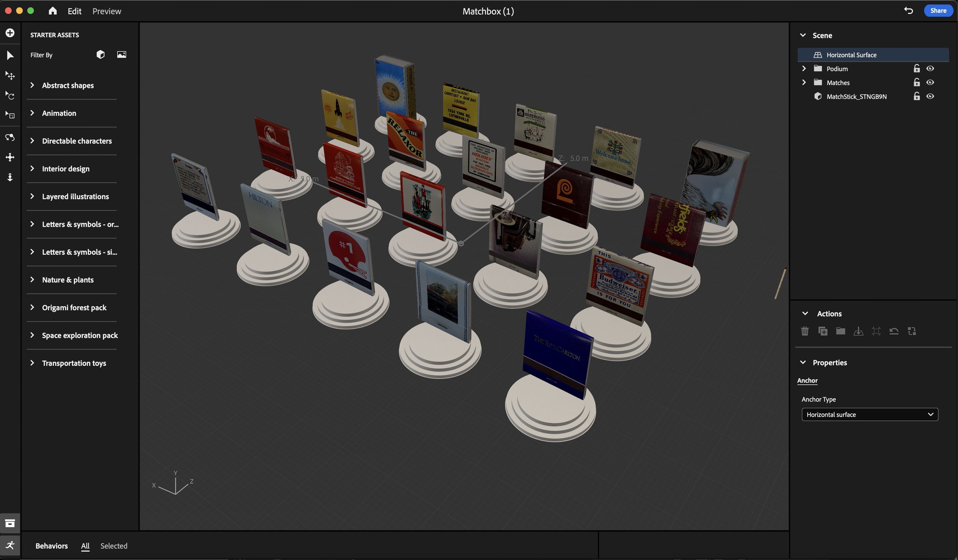Choose the Select and Rotate tool
The height and width of the screenshot is (560, 958).
[x=10, y=95]
